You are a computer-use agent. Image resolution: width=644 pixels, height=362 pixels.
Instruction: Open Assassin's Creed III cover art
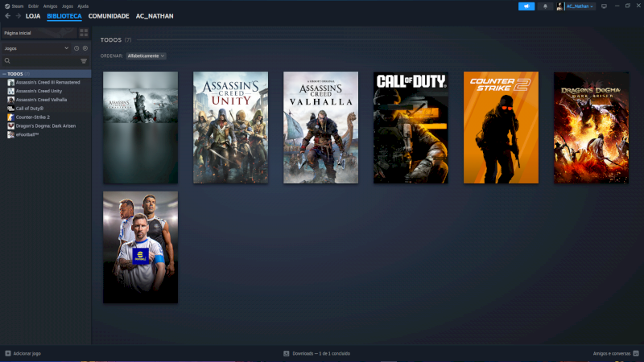pos(140,128)
